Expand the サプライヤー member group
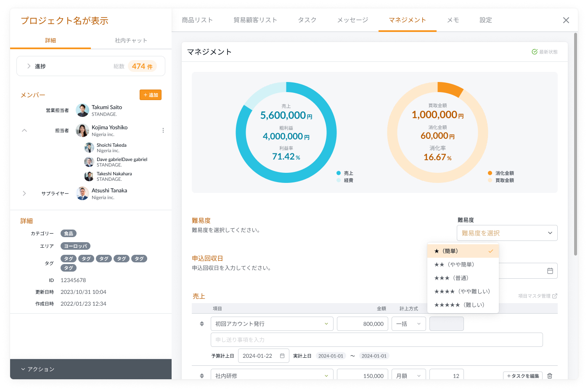Image resolution: width=588 pixels, height=391 pixels. coord(24,193)
